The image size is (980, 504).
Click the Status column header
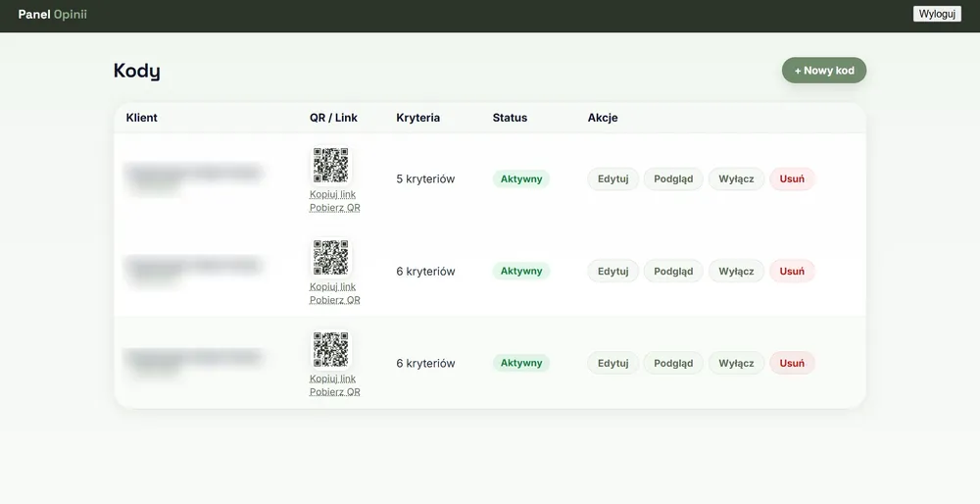[x=510, y=118]
